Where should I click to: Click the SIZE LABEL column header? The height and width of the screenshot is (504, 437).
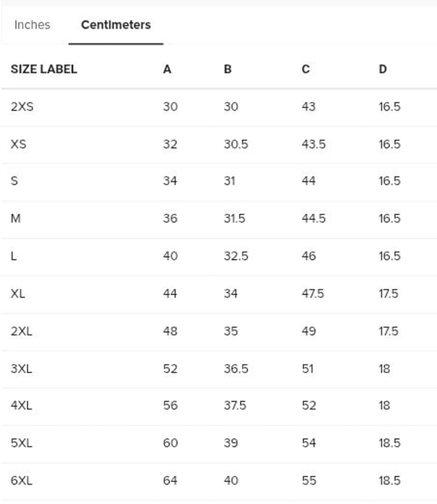[x=44, y=69]
